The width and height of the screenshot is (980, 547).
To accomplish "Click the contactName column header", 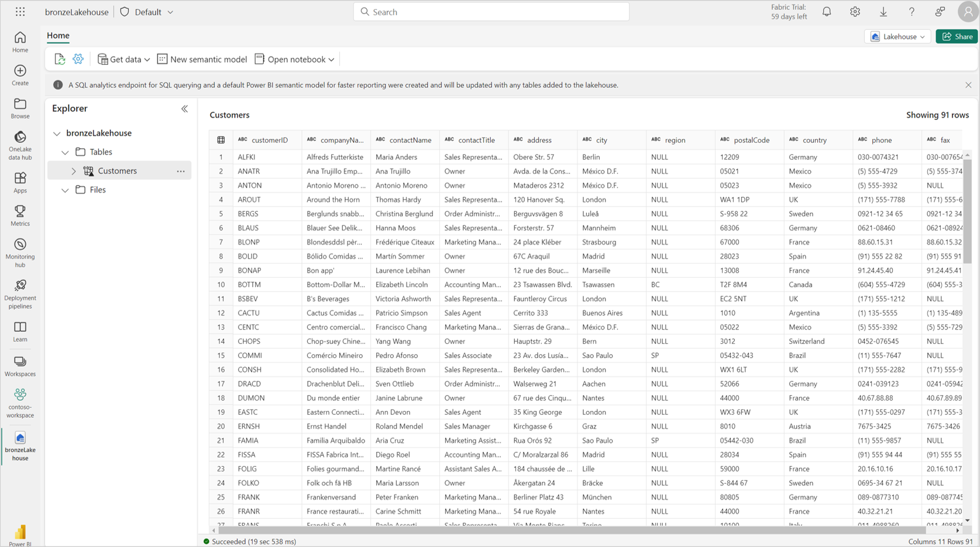I will 405,140.
